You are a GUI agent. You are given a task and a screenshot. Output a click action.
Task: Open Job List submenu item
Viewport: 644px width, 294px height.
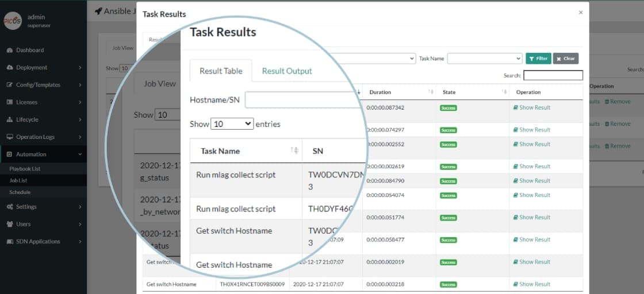18,180
